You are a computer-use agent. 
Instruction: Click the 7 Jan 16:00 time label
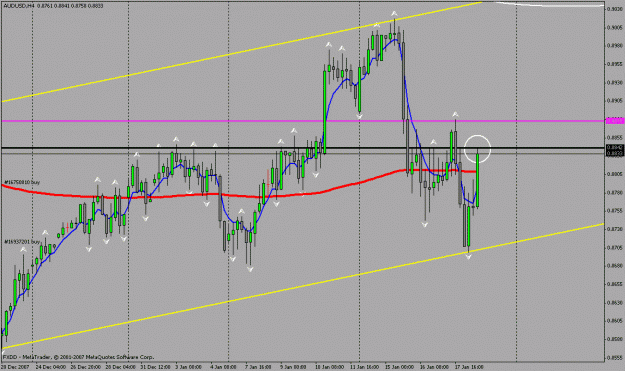click(x=258, y=367)
